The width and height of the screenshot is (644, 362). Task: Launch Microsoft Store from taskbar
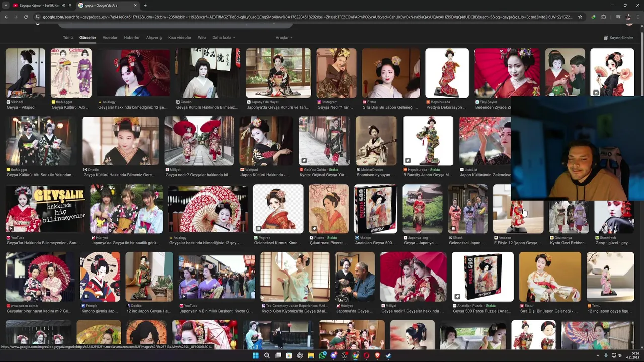click(x=289, y=356)
